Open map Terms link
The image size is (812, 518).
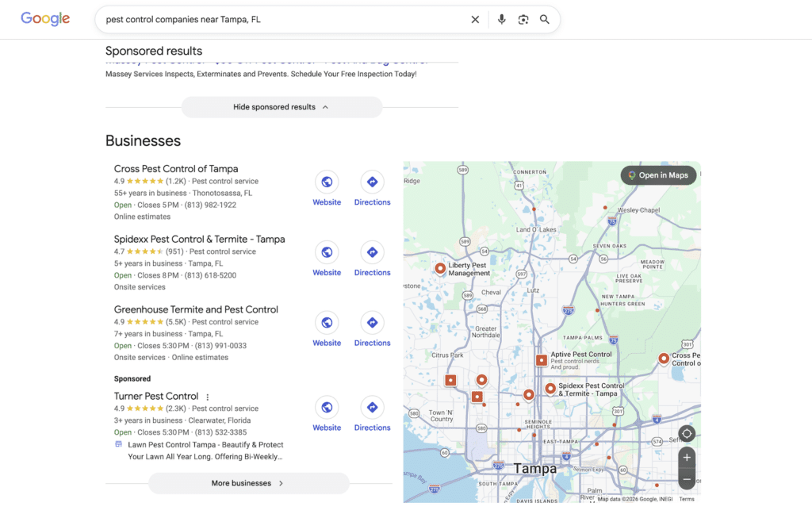[x=687, y=499]
